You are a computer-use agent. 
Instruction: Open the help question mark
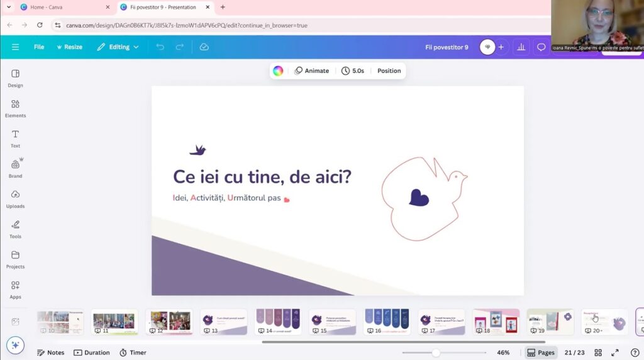[x=635, y=352]
